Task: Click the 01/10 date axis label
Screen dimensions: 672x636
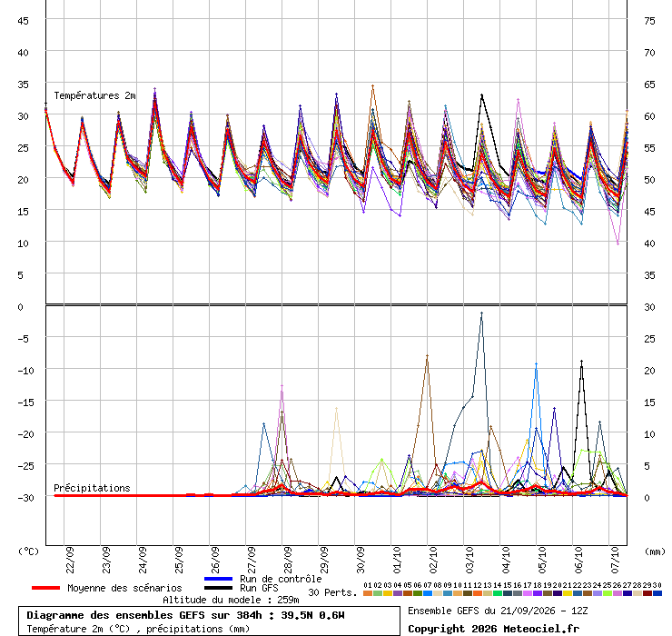Action: pyautogui.click(x=397, y=560)
